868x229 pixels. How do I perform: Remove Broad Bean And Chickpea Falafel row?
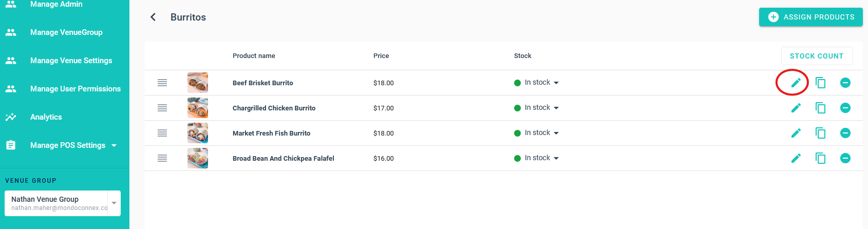[x=845, y=158]
